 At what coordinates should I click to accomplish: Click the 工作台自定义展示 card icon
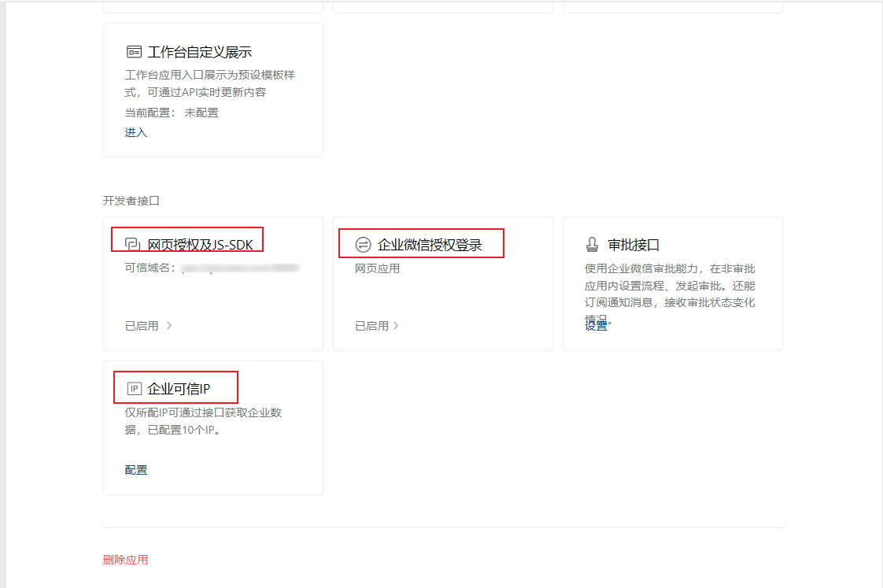[x=134, y=53]
